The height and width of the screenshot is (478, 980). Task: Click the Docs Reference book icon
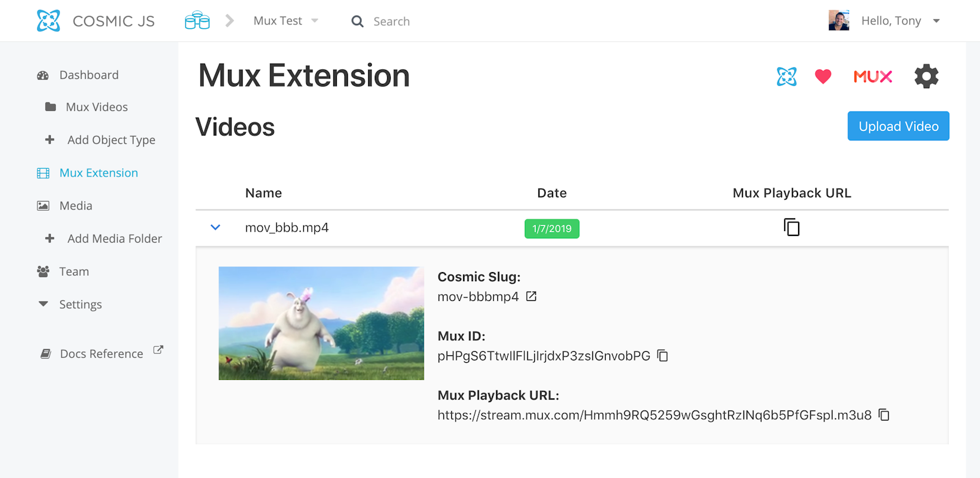45,354
